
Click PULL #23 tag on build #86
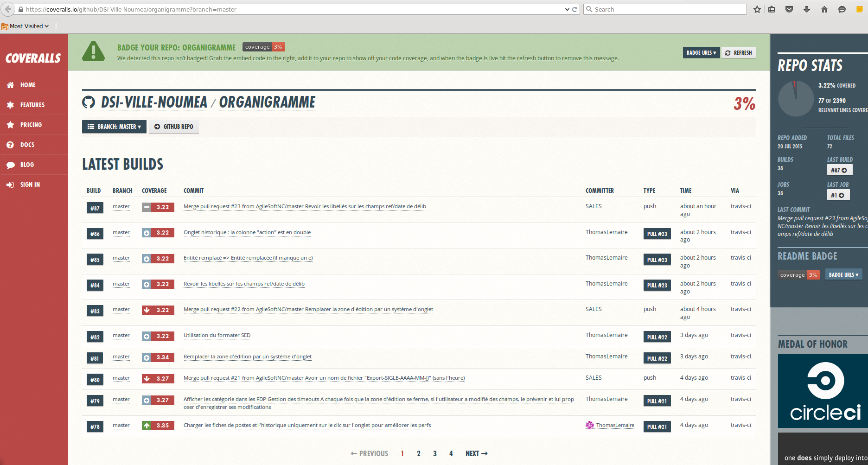tap(657, 234)
